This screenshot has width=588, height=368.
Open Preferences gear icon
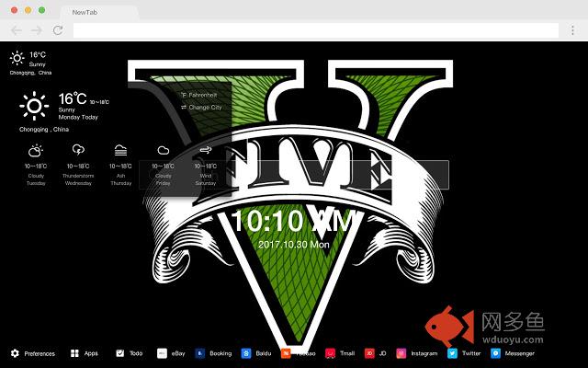pos(16,353)
